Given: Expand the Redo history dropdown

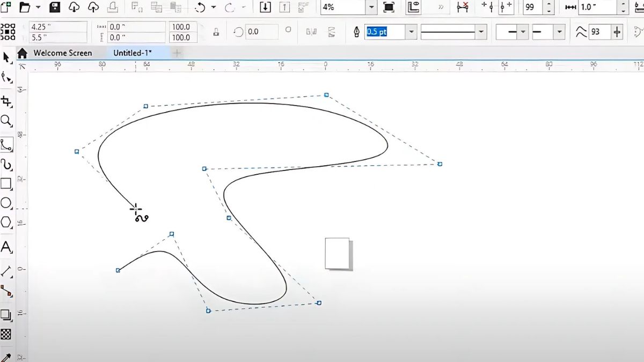Looking at the screenshot, I should coord(244,7).
